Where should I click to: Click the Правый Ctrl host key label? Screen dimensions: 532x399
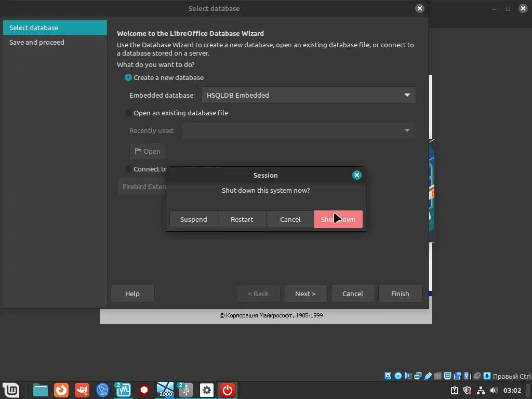[x=512, y=376]
